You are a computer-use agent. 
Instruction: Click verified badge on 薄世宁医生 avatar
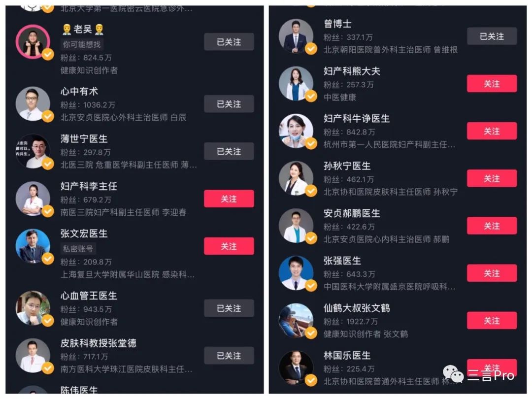[x=48, y=164]
